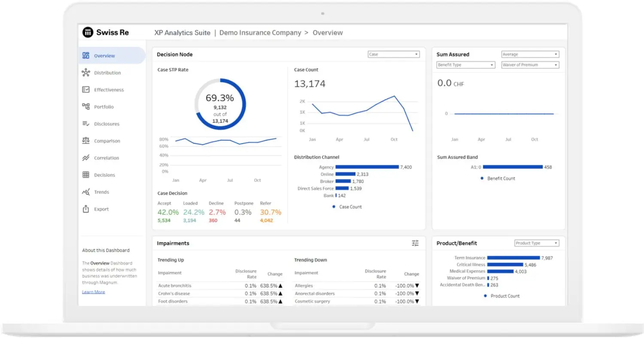The height and width of the screenshot is (338, 644).
Task: Click the Refer 30.7% decision value
Action: (270, 212)
